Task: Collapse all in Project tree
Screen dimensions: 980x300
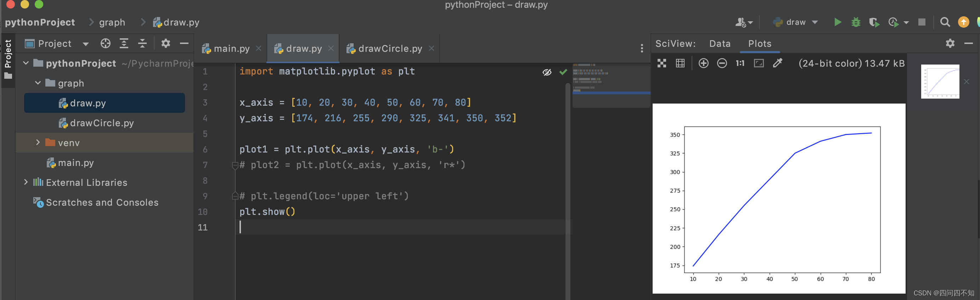Action: 142,43
